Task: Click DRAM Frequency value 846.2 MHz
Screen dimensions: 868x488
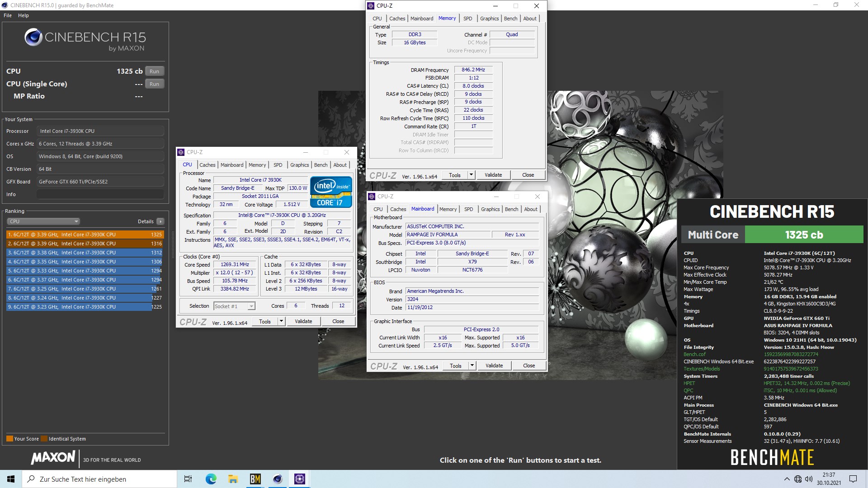Action: [473, 70]
